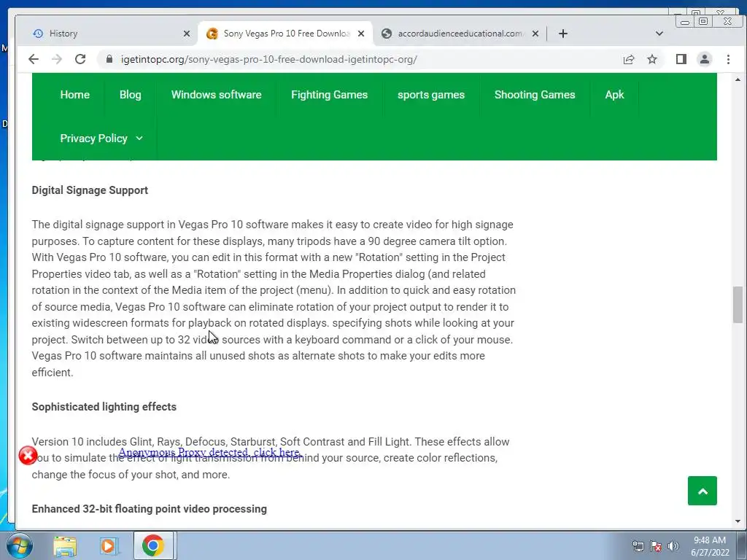Open Windows Explorer from taskbar
Viewport: 747px width, 560px height.
[65, 546]
